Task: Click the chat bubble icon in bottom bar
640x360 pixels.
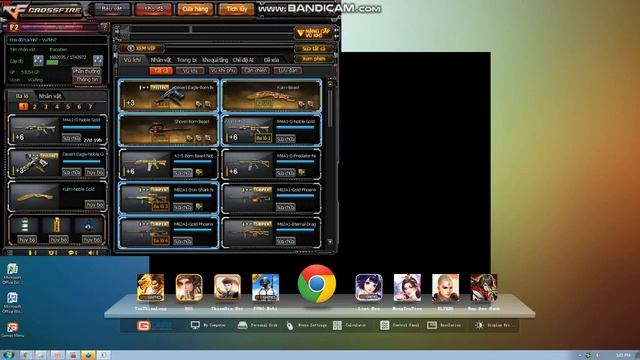Action: 71,253
